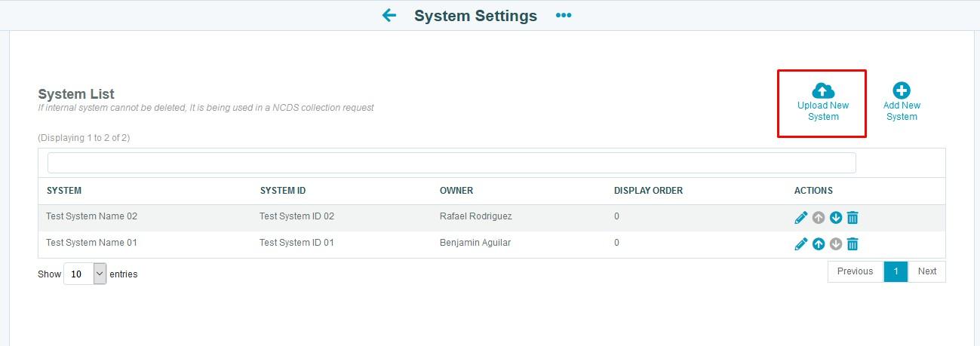
Task: Move Test System Name 02 up
Action: tap(819, 218)
